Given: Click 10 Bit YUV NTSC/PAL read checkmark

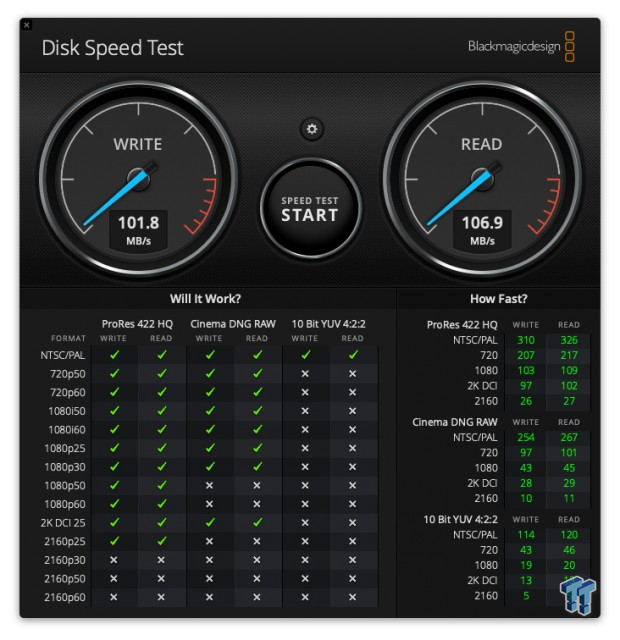Looking at the screenshot, I should (353, 355).
